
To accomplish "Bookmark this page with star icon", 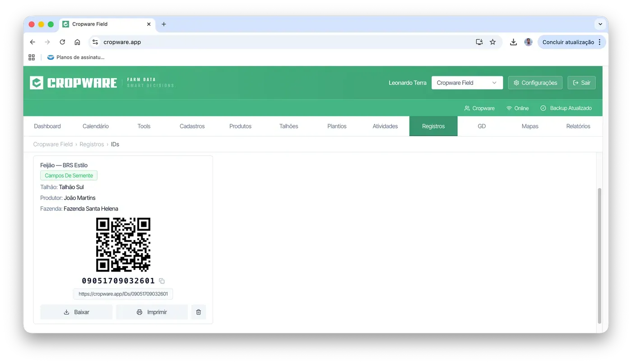I will tap(493, 42).
